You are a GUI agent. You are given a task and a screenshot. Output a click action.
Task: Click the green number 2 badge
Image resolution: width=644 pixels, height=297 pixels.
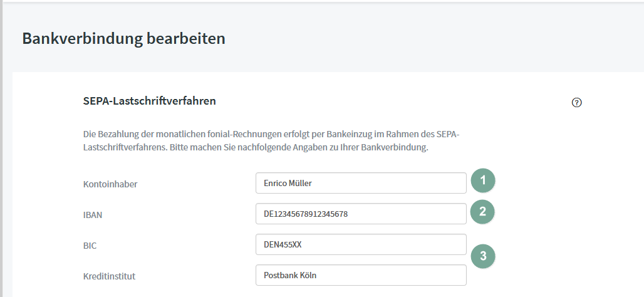[482, 212]
